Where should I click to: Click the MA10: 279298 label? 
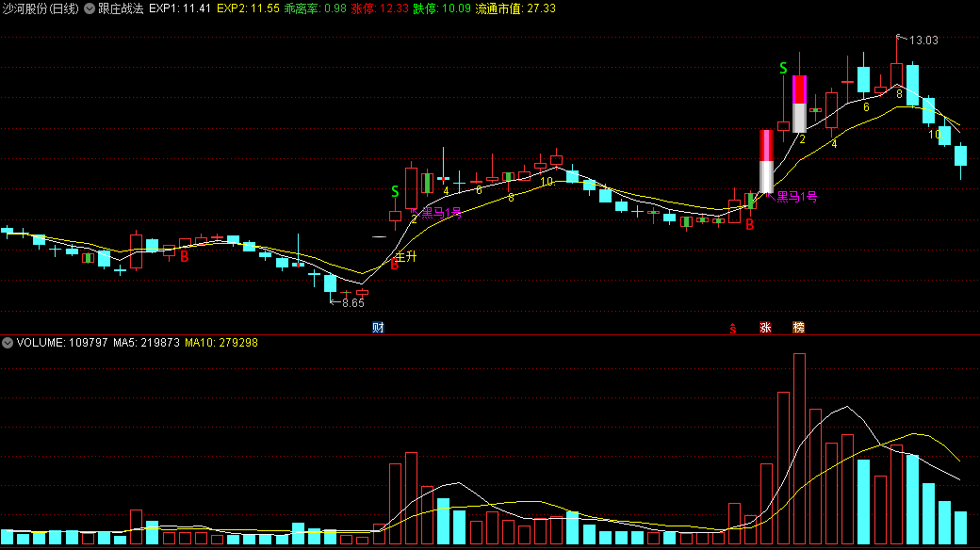(221, 343)
